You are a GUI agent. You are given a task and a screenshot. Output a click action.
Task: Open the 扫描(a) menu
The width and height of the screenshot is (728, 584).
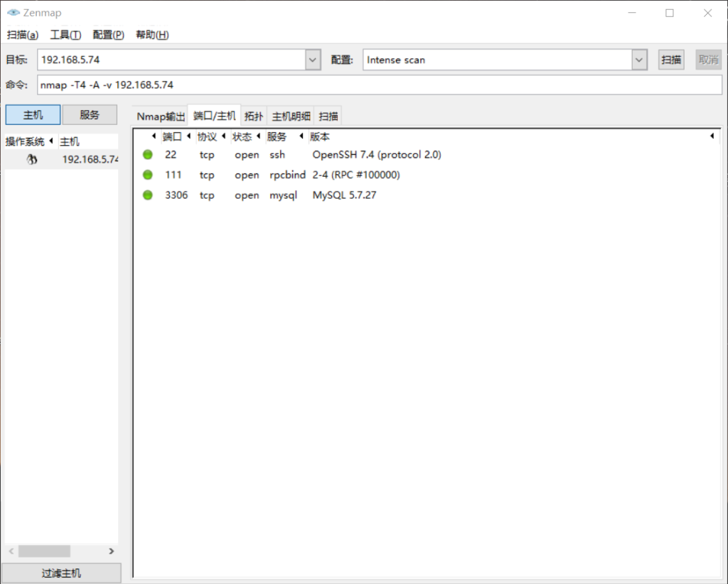pyautogui.click(x=23, y=35)
